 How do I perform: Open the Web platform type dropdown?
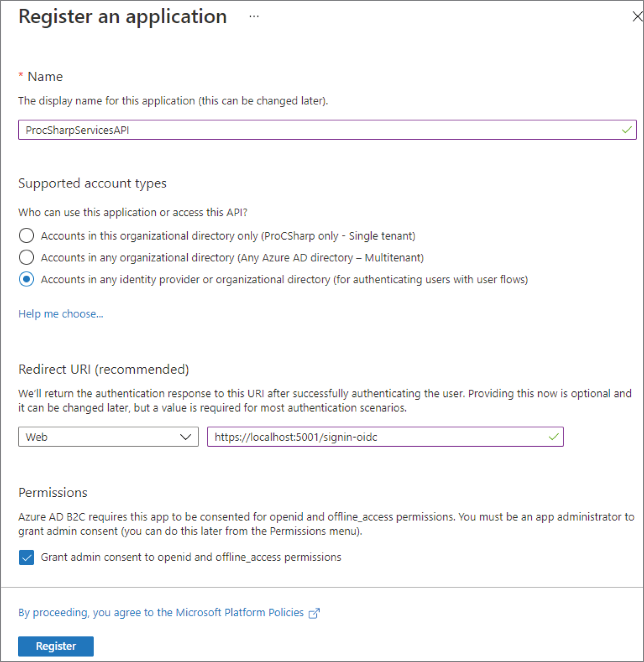click(x=108, y=437)
